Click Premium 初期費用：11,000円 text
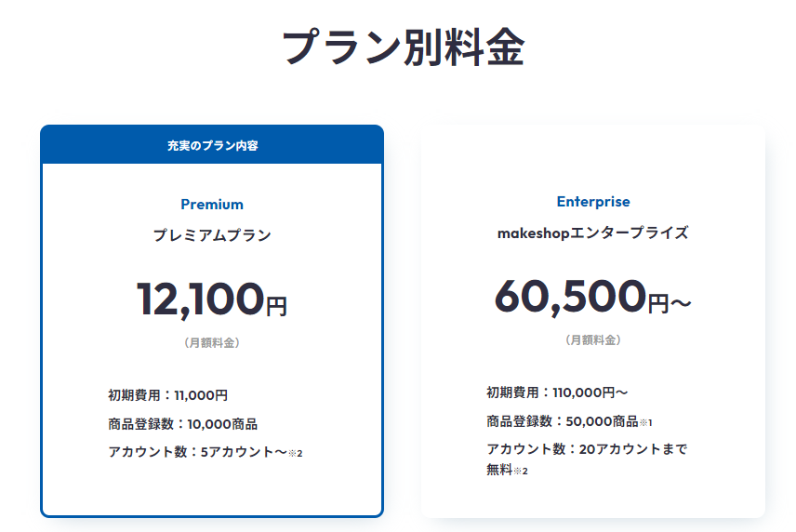The width and height of the screenshot is (796, 532). coord(168,395)
